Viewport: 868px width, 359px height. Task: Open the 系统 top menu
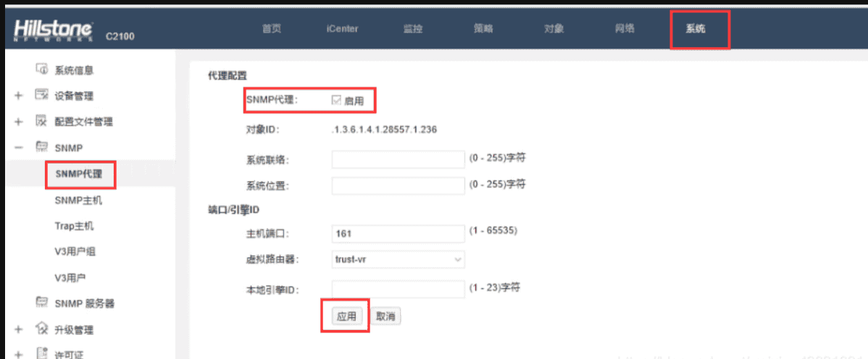point(696,30)
